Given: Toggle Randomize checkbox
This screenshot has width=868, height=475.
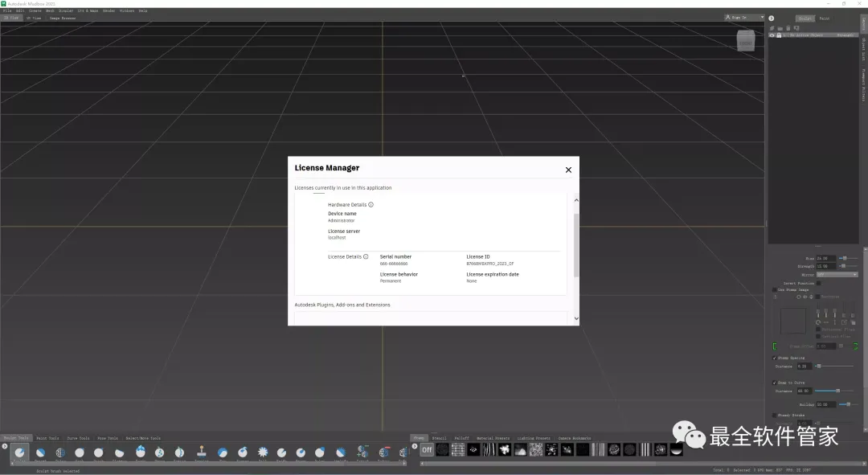Looking at the screenshot, I should coord(817,297).
